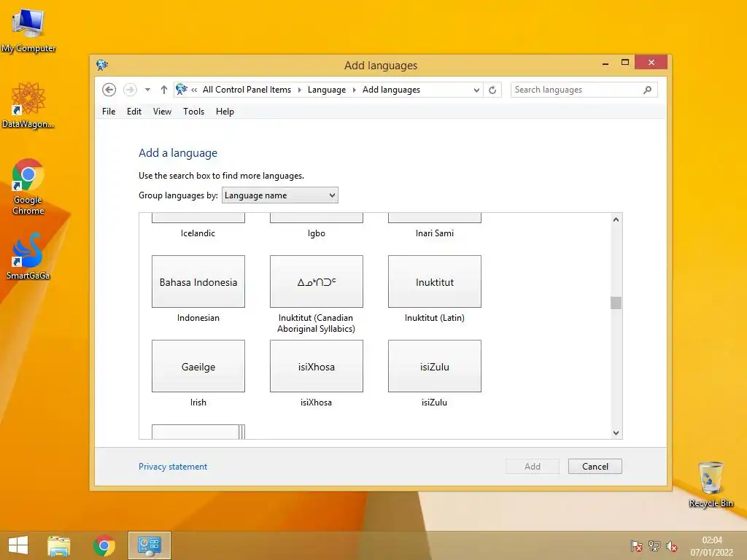Navigate to Language breadcrumb

tap(327, 90)
